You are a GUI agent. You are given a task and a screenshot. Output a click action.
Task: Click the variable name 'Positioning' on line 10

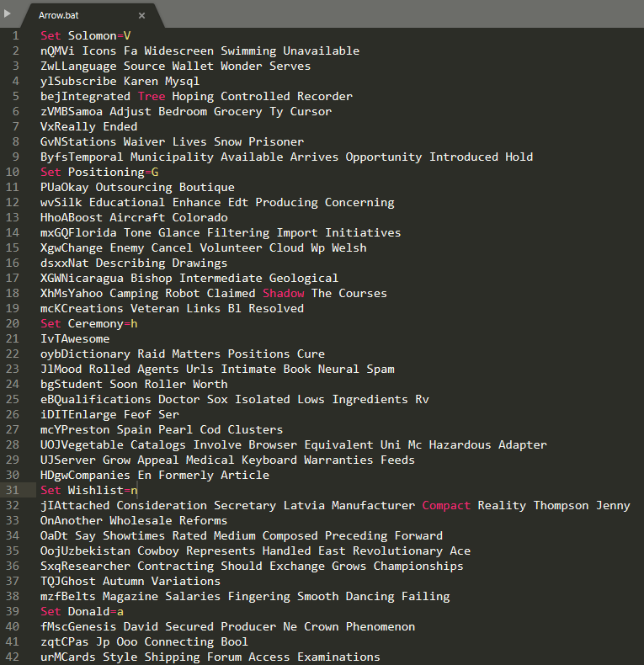point(106,172)
